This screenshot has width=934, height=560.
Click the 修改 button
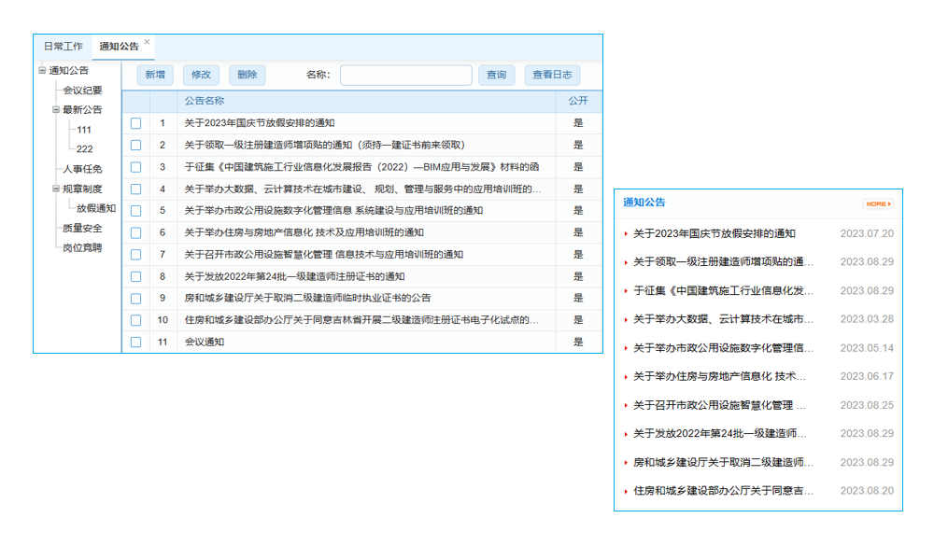click(x=201, y=75)
